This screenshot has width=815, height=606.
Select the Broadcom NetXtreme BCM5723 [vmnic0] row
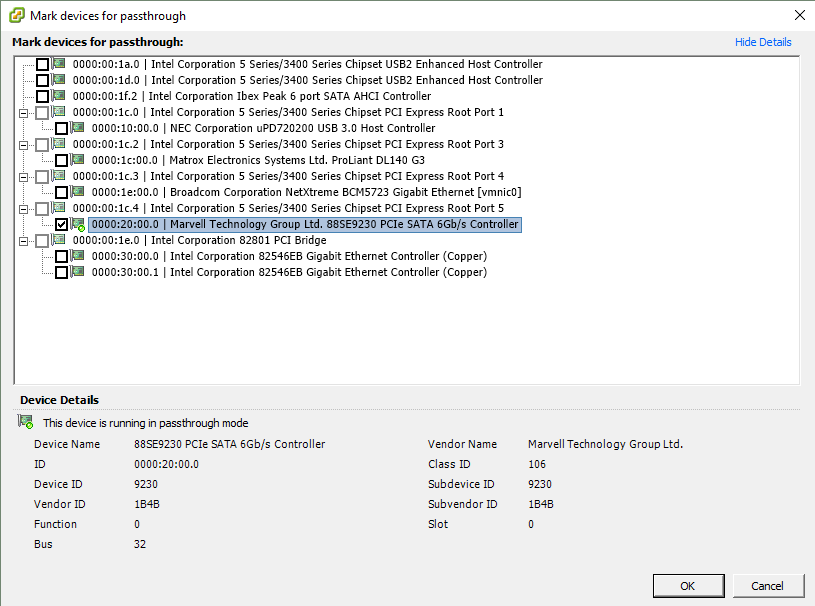307,192
